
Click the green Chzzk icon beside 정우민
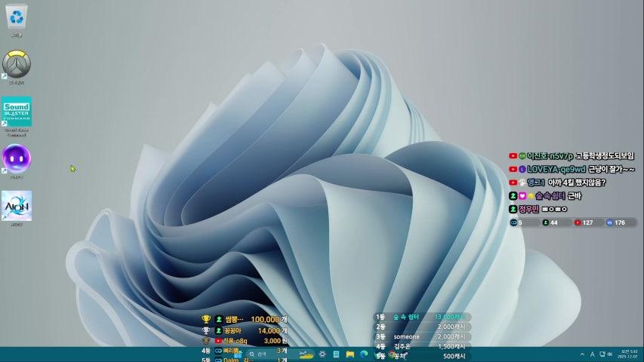click(513, 210)
